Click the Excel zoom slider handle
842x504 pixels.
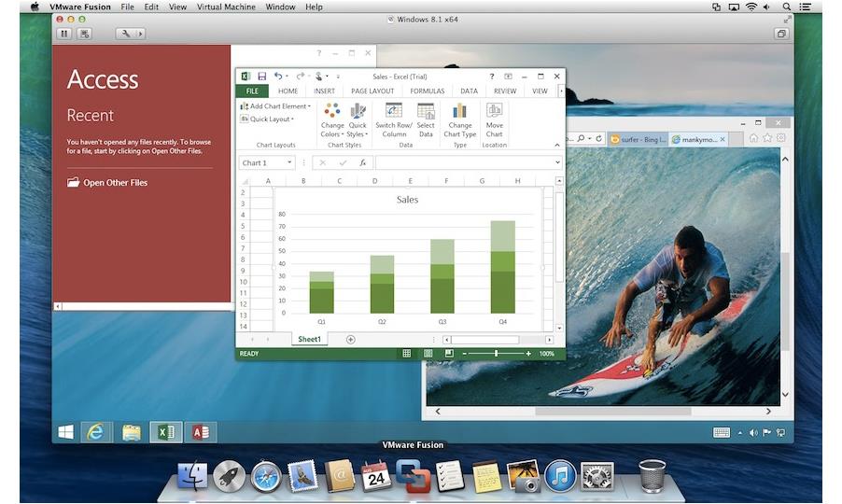pyautogui.click(x=497, y=353)
